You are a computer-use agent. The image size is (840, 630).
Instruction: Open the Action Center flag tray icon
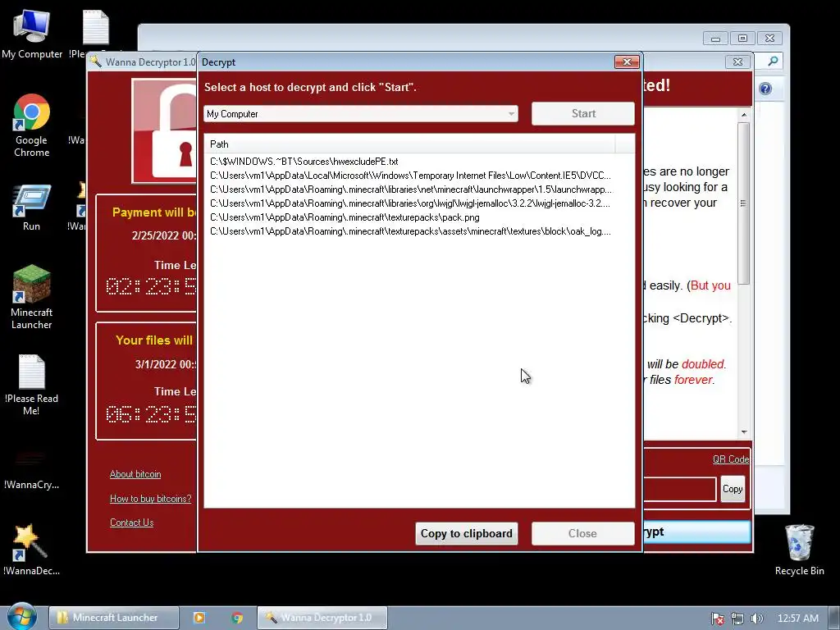(717, 619)
